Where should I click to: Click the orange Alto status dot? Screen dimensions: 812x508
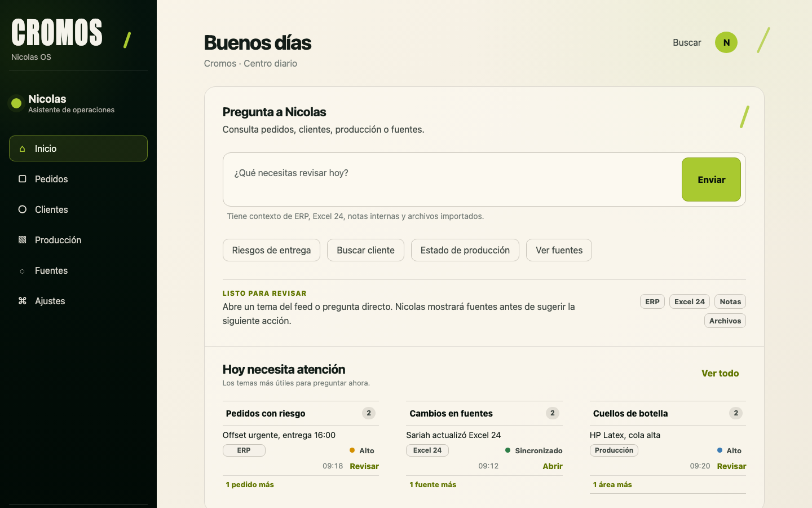point(352,450)
